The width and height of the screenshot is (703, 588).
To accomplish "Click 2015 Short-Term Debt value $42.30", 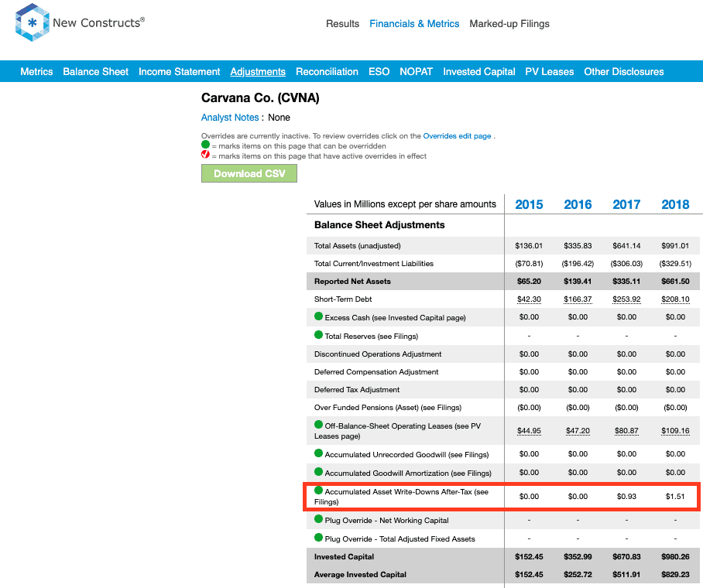I will [529, 299].
